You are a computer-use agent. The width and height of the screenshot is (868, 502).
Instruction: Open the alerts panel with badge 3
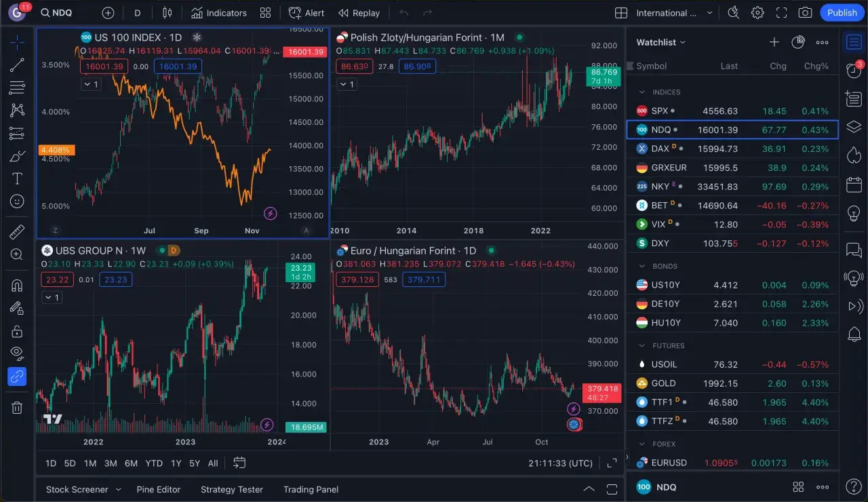[x=854, y=70]
